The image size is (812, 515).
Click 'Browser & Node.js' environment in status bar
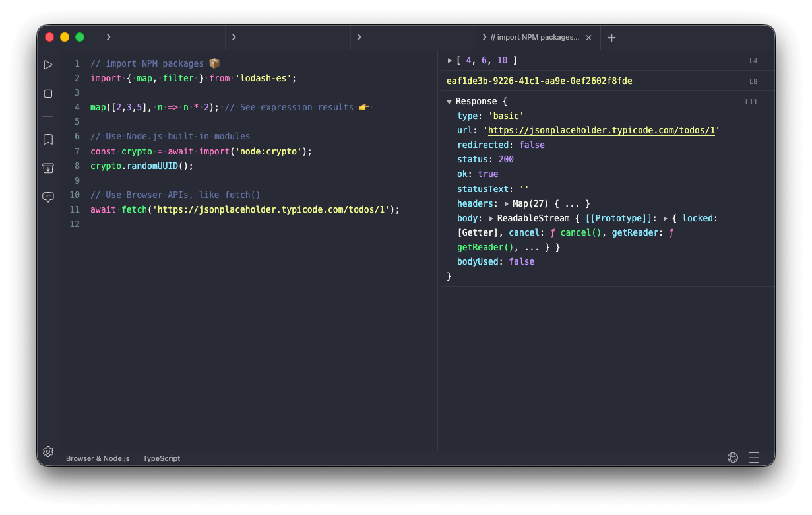tap(98, 458)
